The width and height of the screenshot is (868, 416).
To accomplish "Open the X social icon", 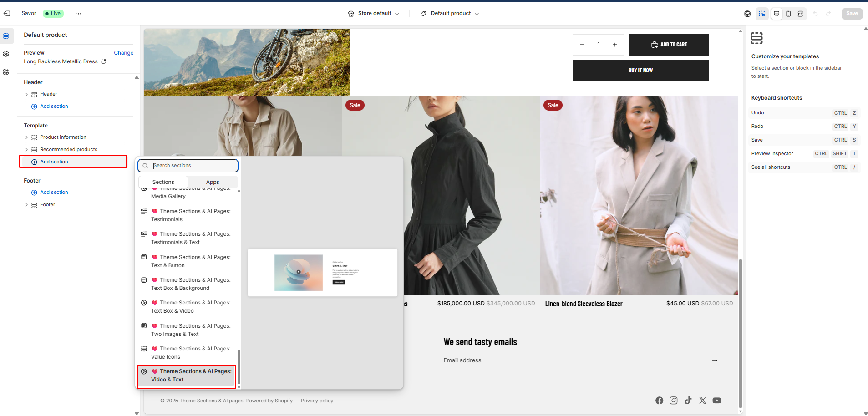I will click(703, 401).
